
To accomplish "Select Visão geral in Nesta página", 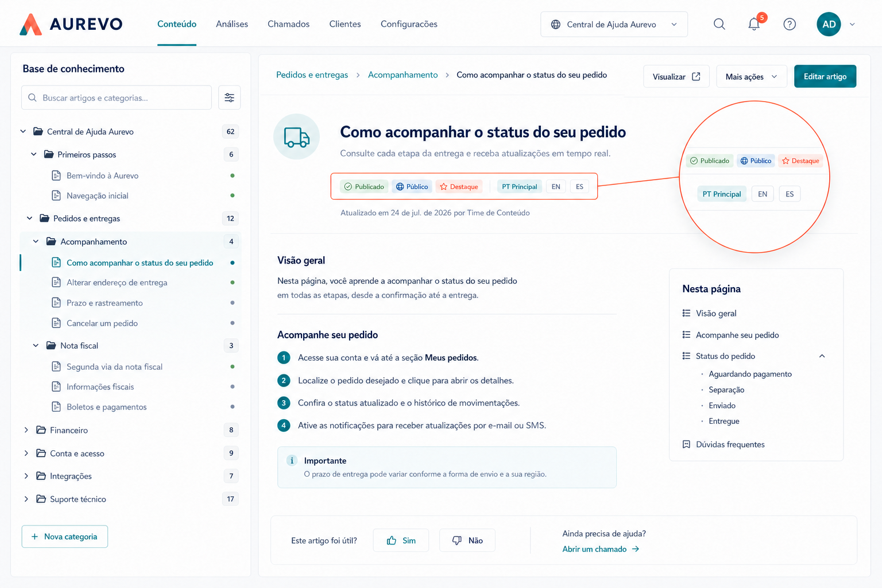I will click(716, 313).
